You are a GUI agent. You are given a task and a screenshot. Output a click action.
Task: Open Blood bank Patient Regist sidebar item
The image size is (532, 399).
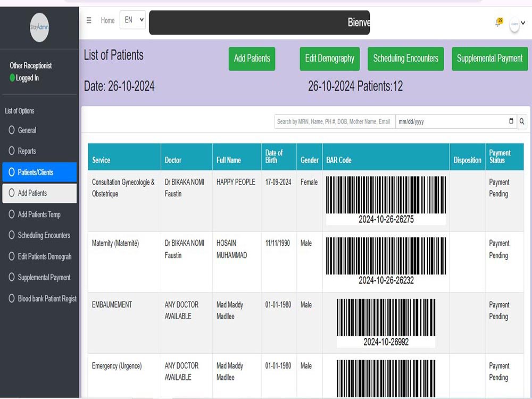point(39,298)
